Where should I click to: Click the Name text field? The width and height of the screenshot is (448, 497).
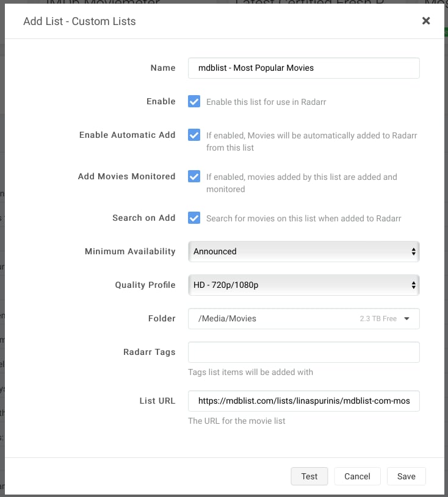303,68
